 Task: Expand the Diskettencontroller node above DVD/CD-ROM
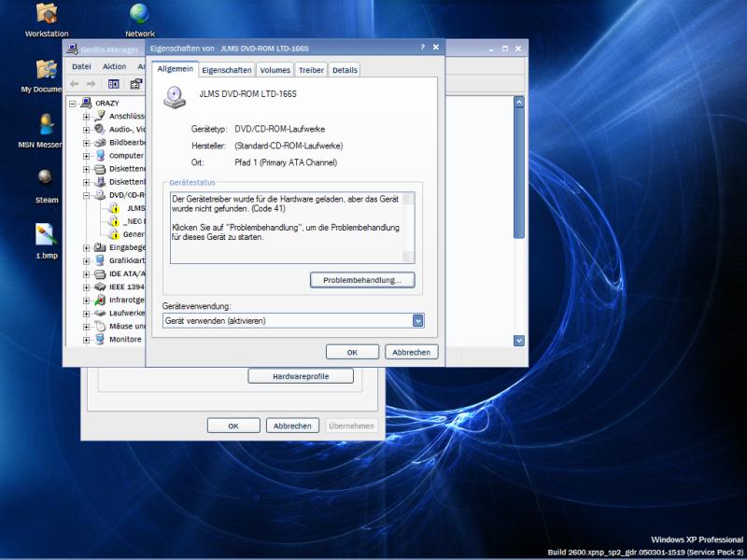(x=86, y=169)
